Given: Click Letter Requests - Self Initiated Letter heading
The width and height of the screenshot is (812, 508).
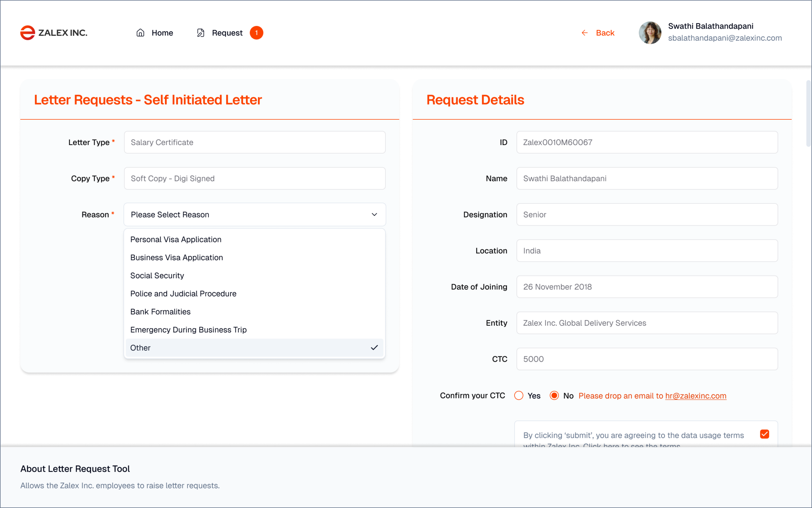Looking at the screenshot, I should (147, 100).
